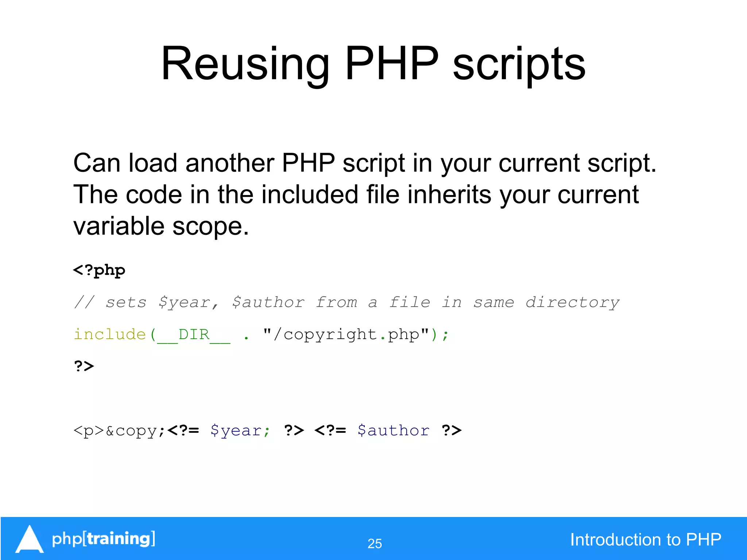Click the 'variable scope.' text line
Screen dimensions: 747x560
pyautogui.click(x=161, y=226)
